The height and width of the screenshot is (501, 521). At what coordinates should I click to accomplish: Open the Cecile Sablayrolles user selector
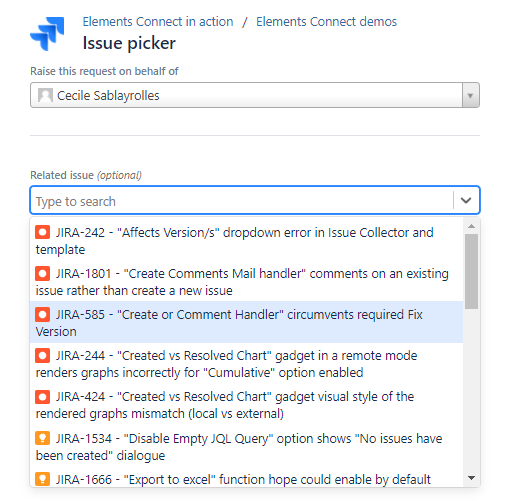[x=255, y=95]
